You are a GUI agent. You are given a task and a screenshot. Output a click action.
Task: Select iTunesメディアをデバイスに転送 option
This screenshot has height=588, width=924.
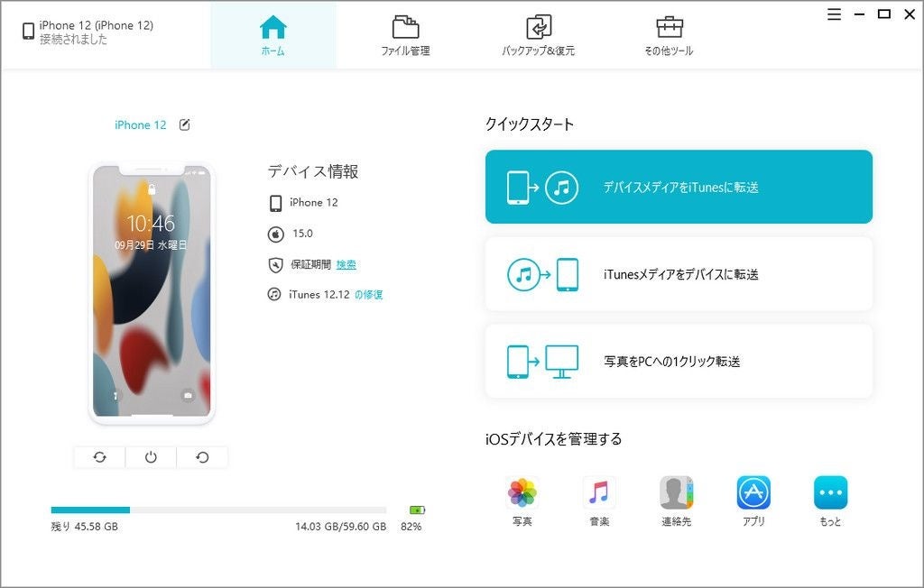pyautogui.click(x=679, y=274)
